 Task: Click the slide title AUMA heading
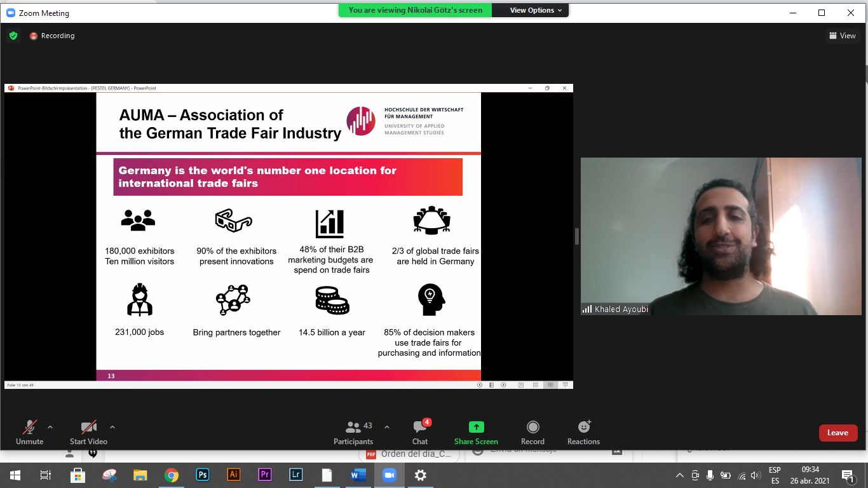(230, 124)
